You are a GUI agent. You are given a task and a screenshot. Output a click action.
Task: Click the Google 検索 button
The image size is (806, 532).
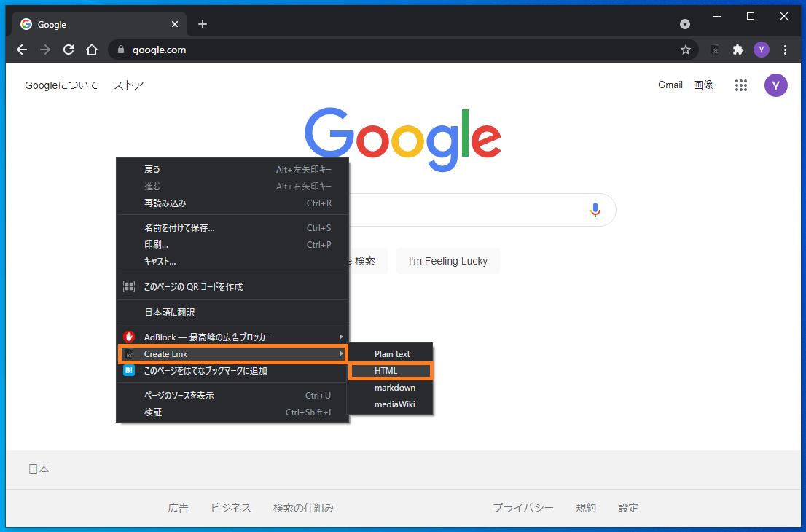click(x=367, y=261)
